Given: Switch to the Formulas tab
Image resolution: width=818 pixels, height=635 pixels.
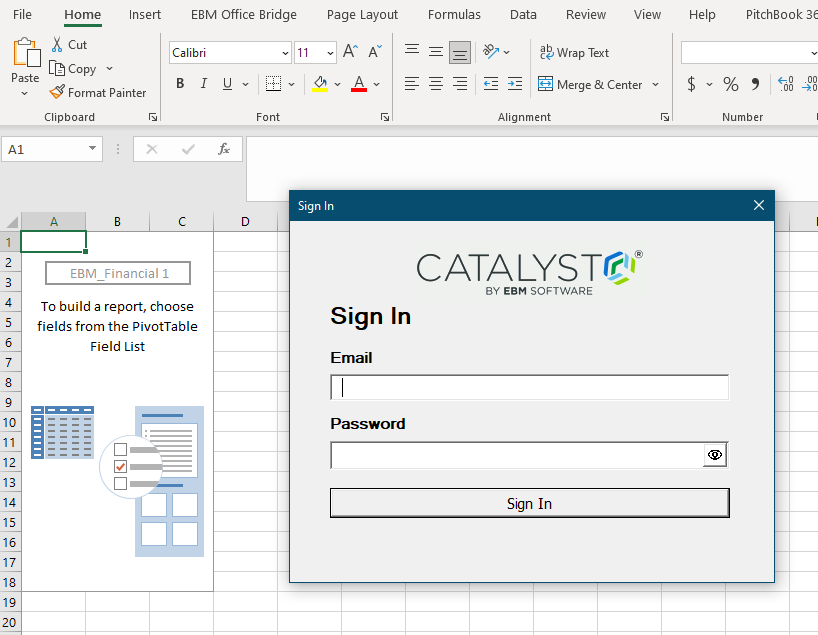Looking at the screenshot, I should [454, 15].
